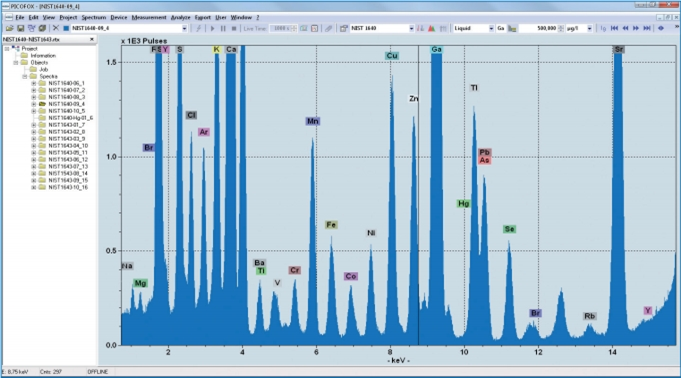Click the icon left of NIST 1640 dropdown

[x=344, y=28]
